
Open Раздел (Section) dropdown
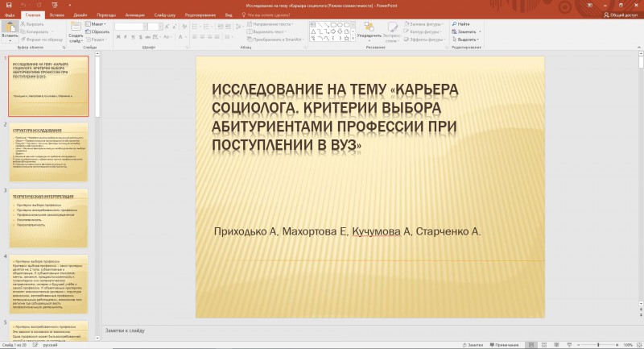point(95,39)
